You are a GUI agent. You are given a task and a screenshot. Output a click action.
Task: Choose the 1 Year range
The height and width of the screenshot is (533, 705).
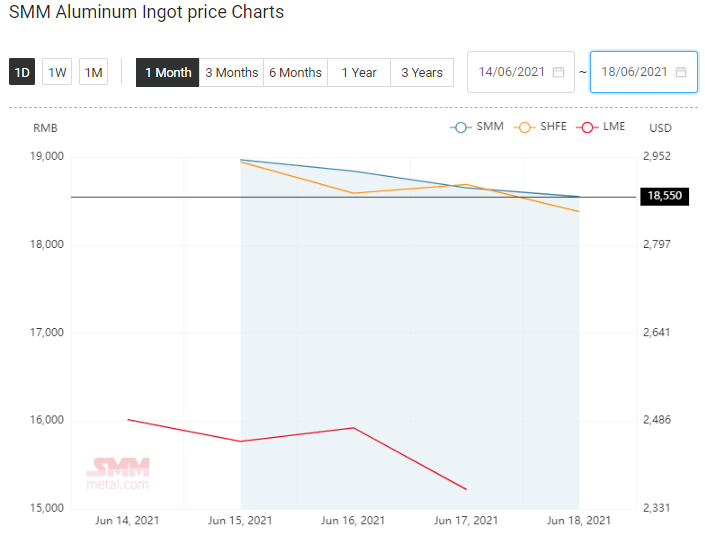tap(359, 72)
